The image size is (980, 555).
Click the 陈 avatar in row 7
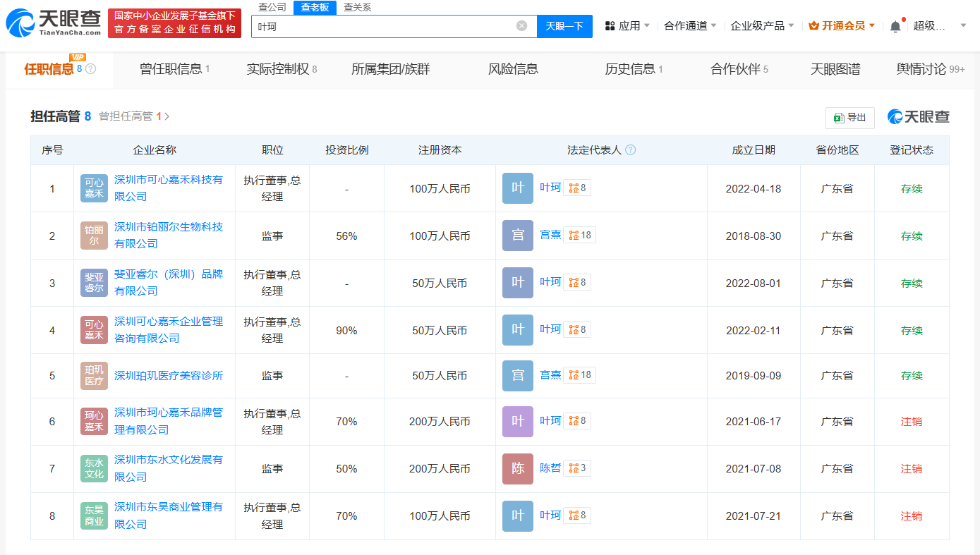tap(518, 469)
